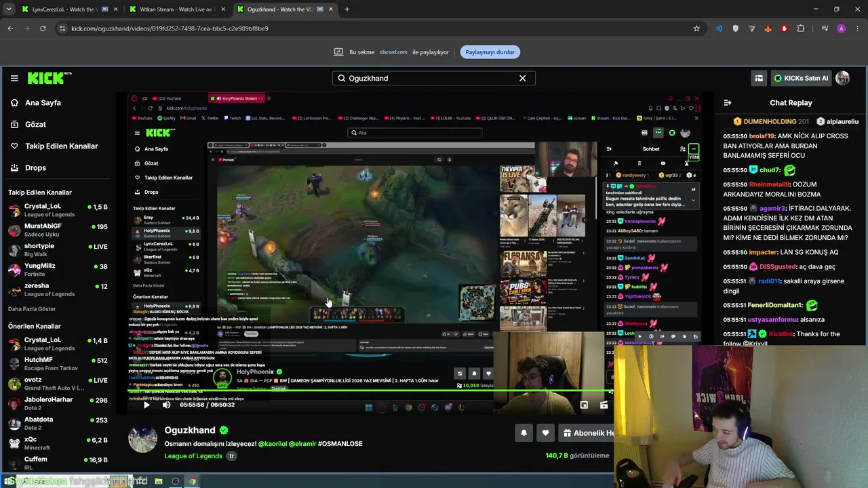This screenshot has width=868, height=488.
Task: Open Oguzkhand channel name link
Action: (x=190, y=430)
